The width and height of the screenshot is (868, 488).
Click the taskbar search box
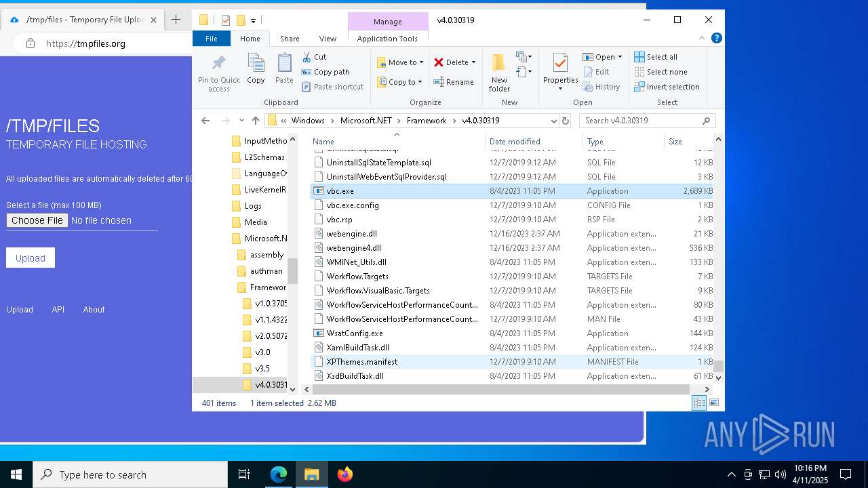(130, 474)
